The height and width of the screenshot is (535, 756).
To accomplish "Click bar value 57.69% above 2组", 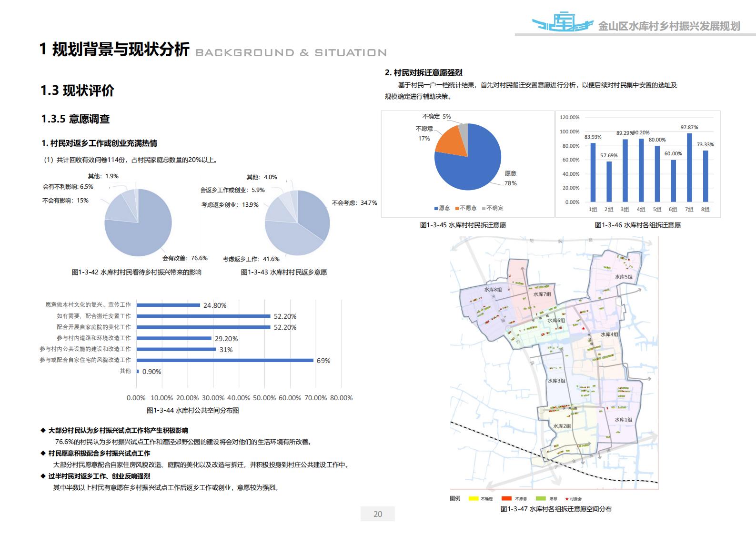I will pyautogui.click(x=609, y=156).
